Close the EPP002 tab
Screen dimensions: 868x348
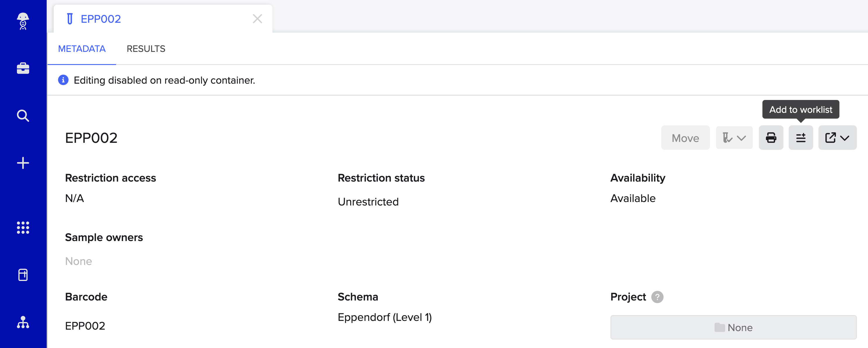(x=258, y=19)
